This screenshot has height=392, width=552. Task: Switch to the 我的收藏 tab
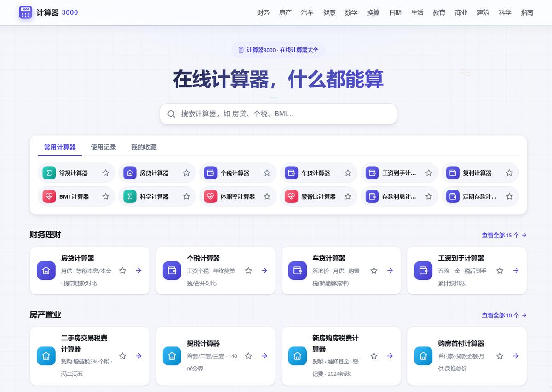click(x=144, y=147)
